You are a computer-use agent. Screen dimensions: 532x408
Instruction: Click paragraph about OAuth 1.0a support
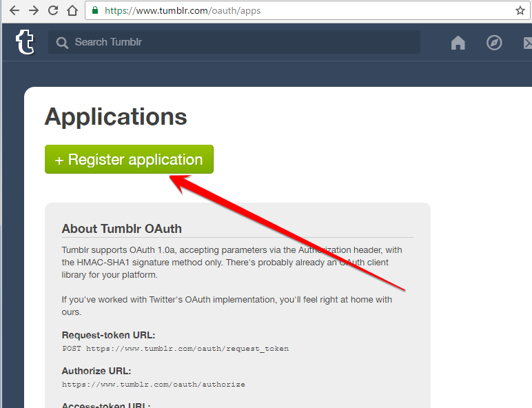232,263
